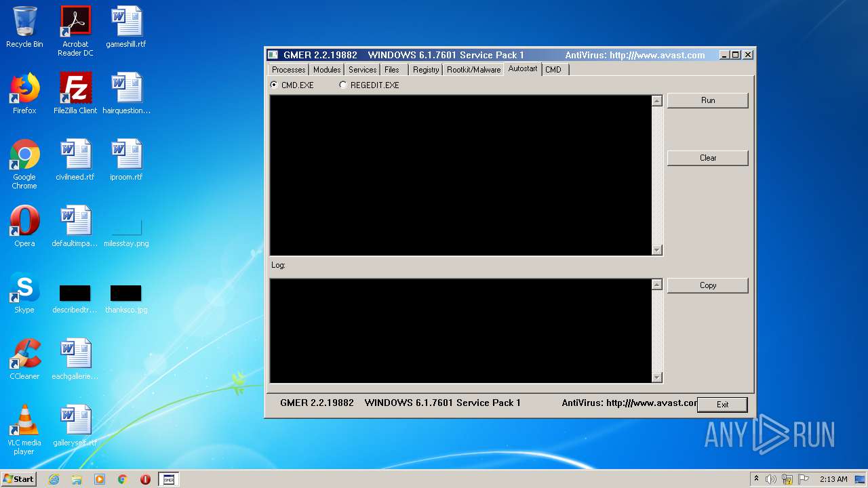The width and height of the screenshot is (868, 488).
Task: Click inside the Log output area
Action: click(x=460, y=331)
